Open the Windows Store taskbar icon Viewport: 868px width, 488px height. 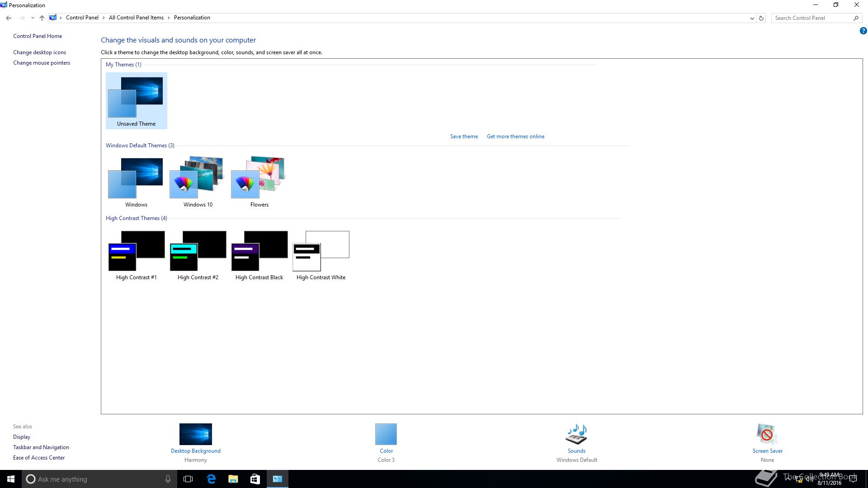point(255,479)
